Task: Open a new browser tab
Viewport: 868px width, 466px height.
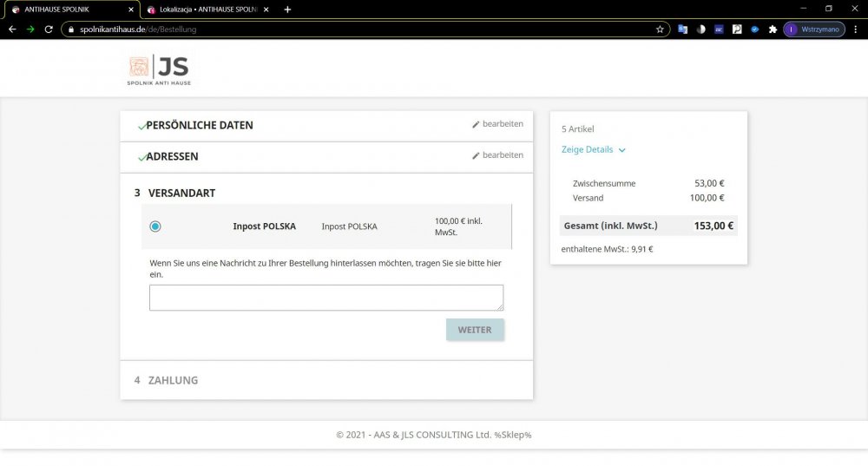Action: point(287,10)
